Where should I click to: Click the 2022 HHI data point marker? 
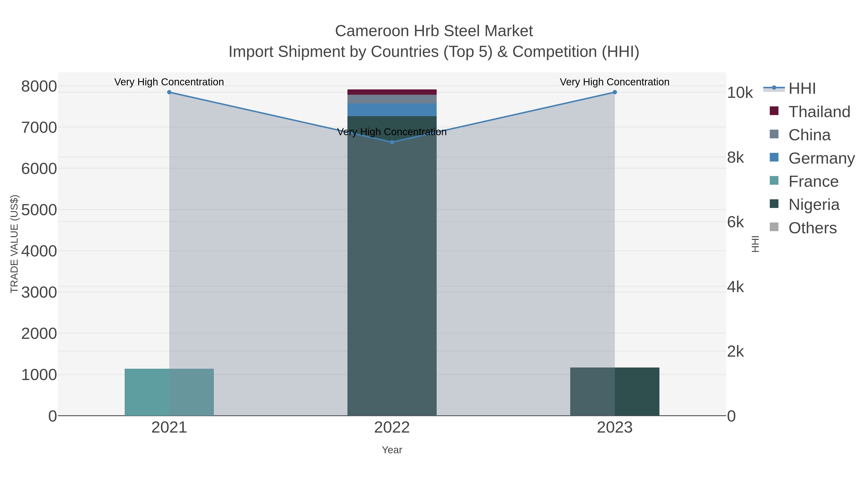pyautogui.click(x=392, y=142)
